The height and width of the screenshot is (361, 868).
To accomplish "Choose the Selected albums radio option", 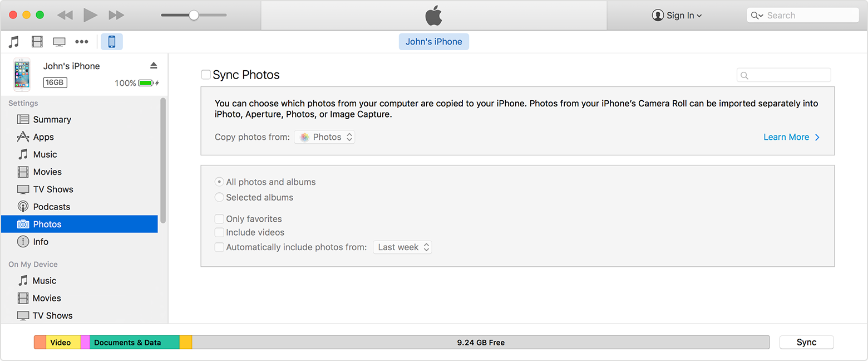I will pos(219,197).
